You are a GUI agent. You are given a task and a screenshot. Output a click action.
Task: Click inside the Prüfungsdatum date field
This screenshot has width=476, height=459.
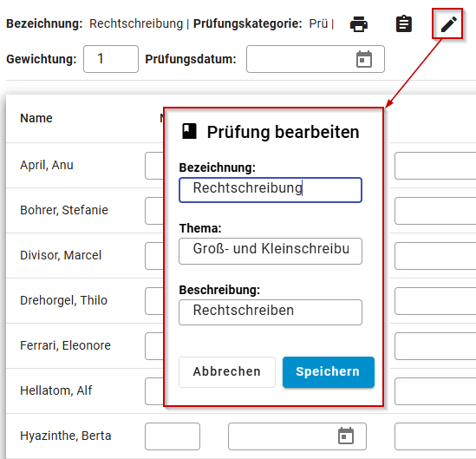[315, 59]
